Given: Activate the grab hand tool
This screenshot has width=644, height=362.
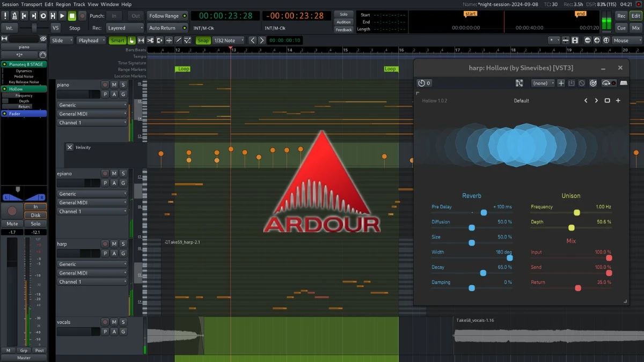Looking at the screenshot, I should click(131, 40).
